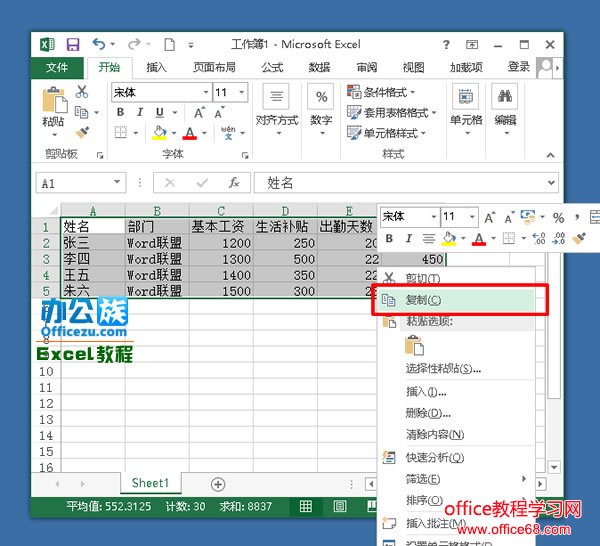Switch to the 公式 tab
The height and width of the screenshot is (546, 600).
[x=272, y=68]
